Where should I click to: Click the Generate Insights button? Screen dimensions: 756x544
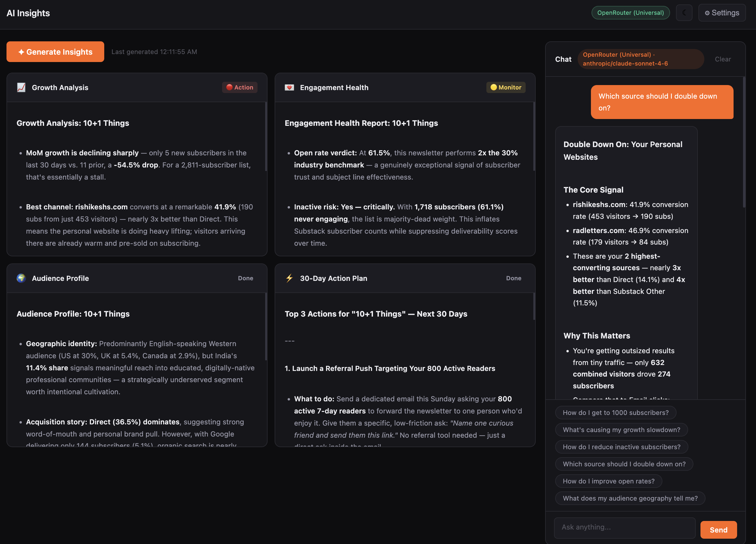tap(55, 52)
